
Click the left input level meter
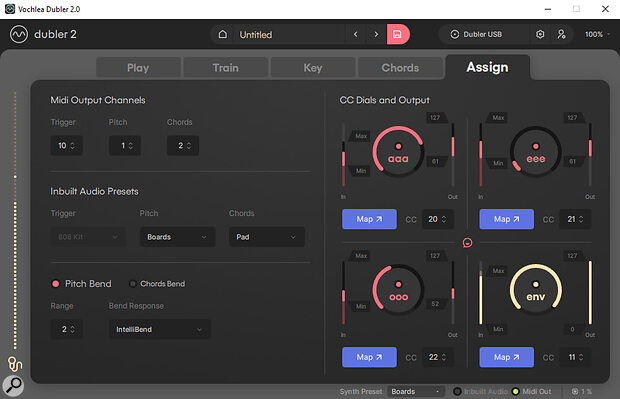15,220
